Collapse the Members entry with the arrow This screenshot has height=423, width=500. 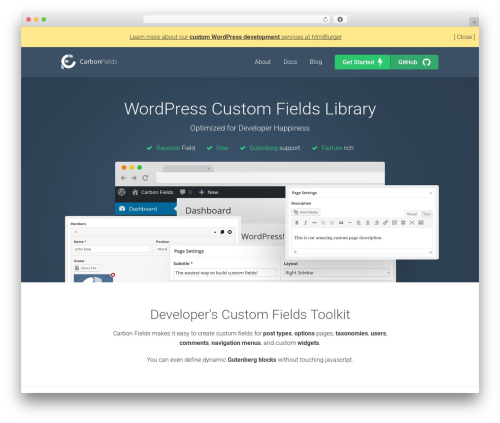coord(215,232)
